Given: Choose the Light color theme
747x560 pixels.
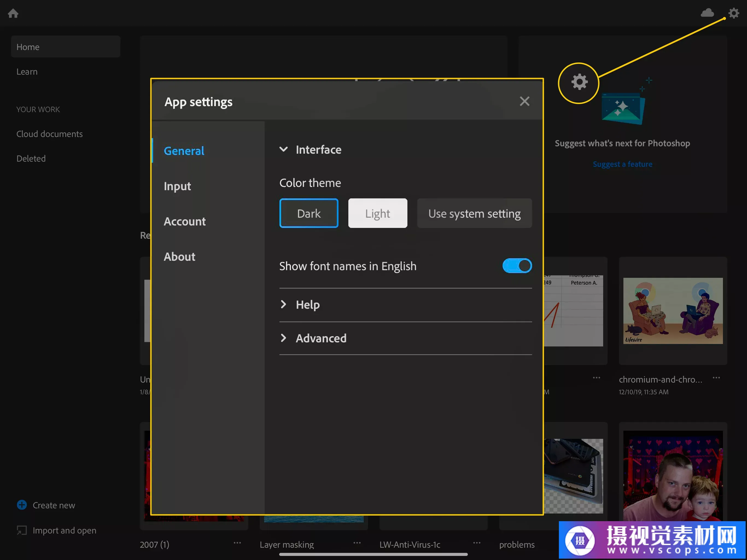Looking at the screenshot, I should [378, 214].
